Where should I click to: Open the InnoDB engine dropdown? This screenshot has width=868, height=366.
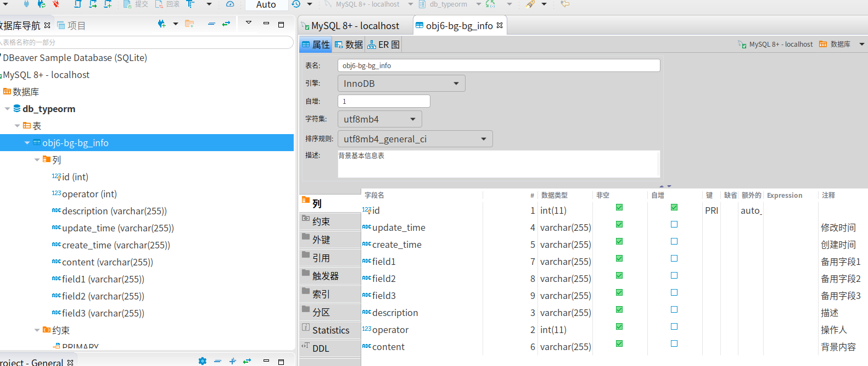[x=401, y=84]
